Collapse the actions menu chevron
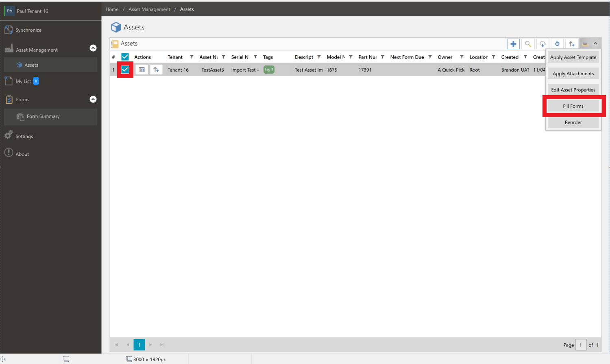610x364 pixels. (x=595, y=44)
